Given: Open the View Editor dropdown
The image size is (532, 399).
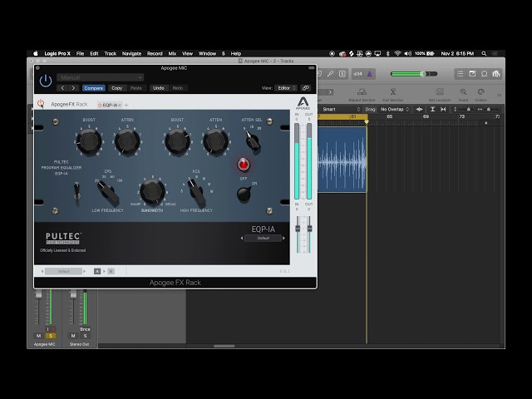Looking at the screenshot, I should pyautogui.click(x=286, y=88).
